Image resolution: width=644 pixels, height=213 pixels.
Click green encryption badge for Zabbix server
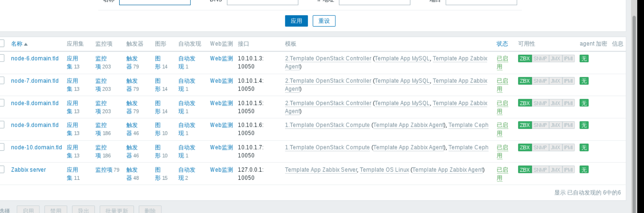point(584,170)
